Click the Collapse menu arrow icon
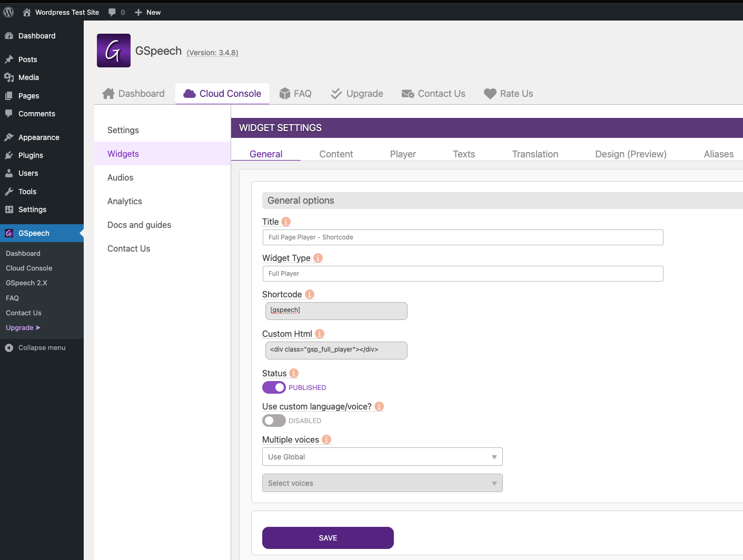This screenshot has width=743, height=560. [x=9, y=348]
